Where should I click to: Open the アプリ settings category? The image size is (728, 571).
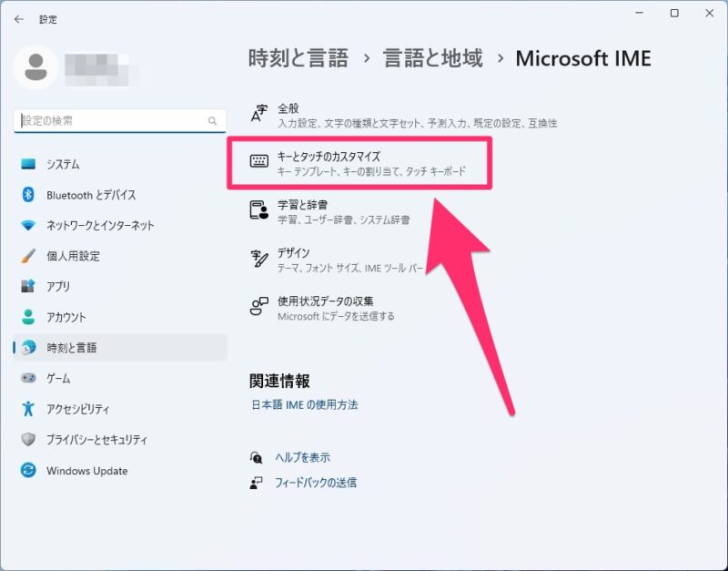click(120, 286)
